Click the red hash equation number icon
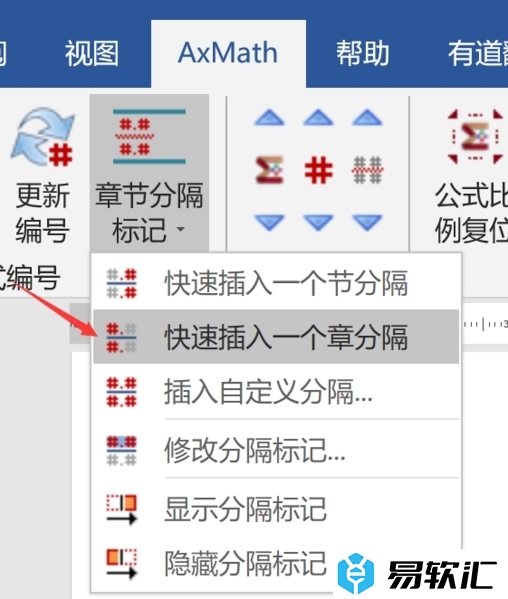 319,170
